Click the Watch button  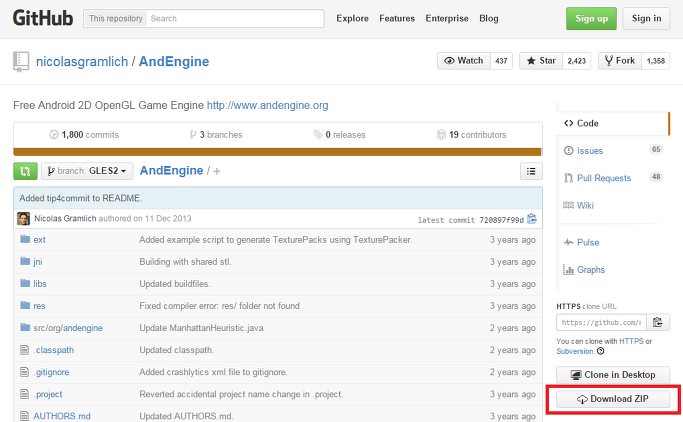click(x=464, y=61)
